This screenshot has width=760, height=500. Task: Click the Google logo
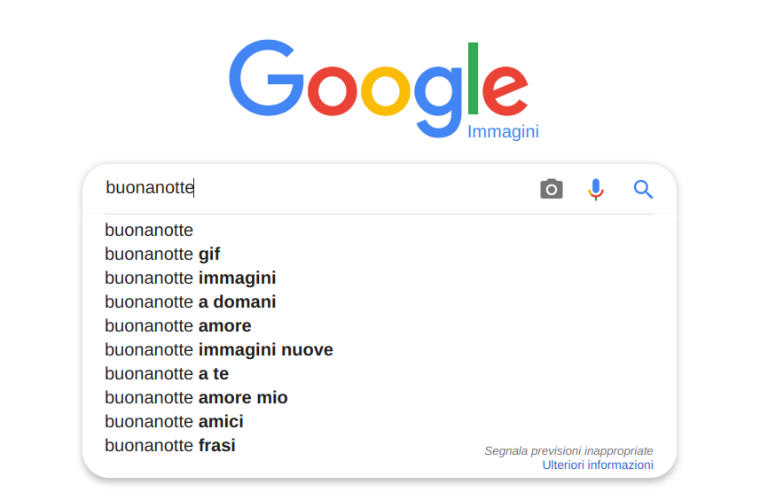(x=378, y=88)
